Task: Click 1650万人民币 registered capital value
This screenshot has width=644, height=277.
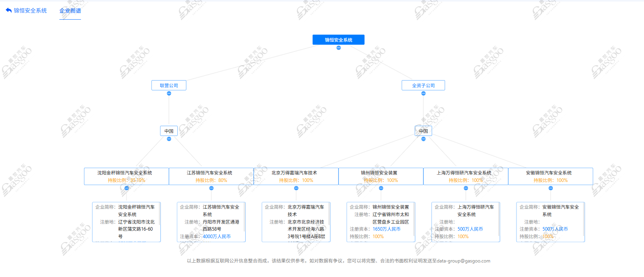Action: 386,229
